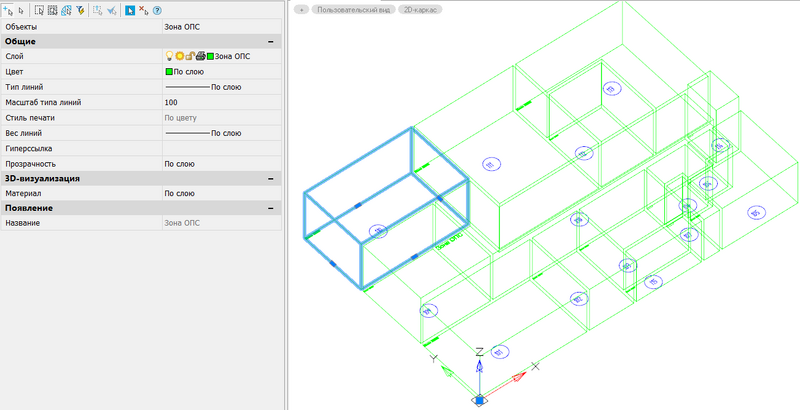The width and height of the screenshot is (800, 410).
Task: Open the 2D-каркас visual style menu
Action: [420, 8]
